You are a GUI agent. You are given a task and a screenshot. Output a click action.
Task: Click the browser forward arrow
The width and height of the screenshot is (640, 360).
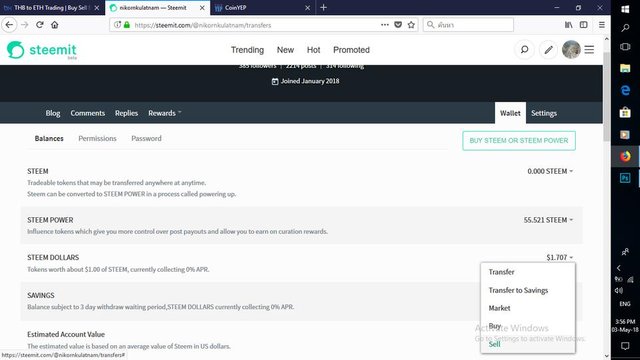(24, 25)
